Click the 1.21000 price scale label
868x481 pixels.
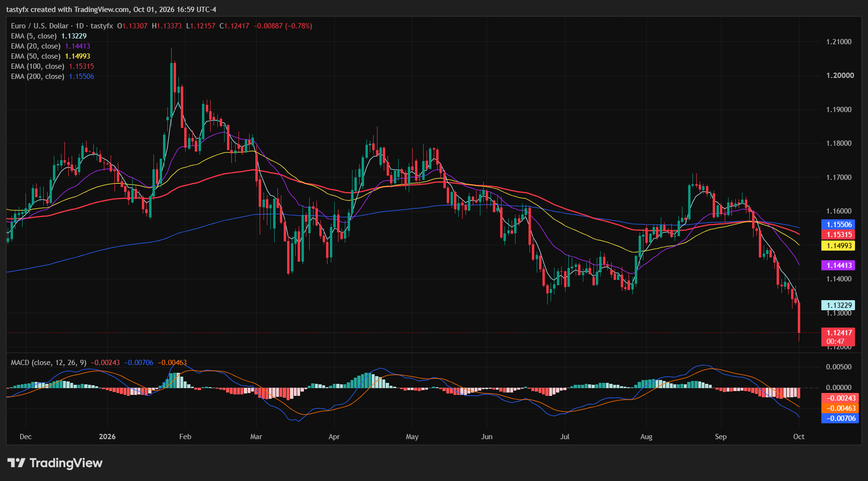coord(839,42)
